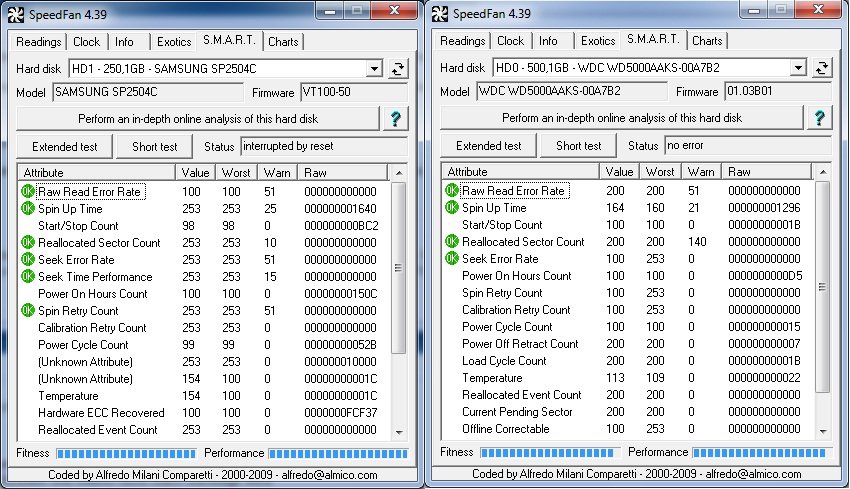
Task: Start Short test on SAMSUNG disk
Action: tap(154, 147)
